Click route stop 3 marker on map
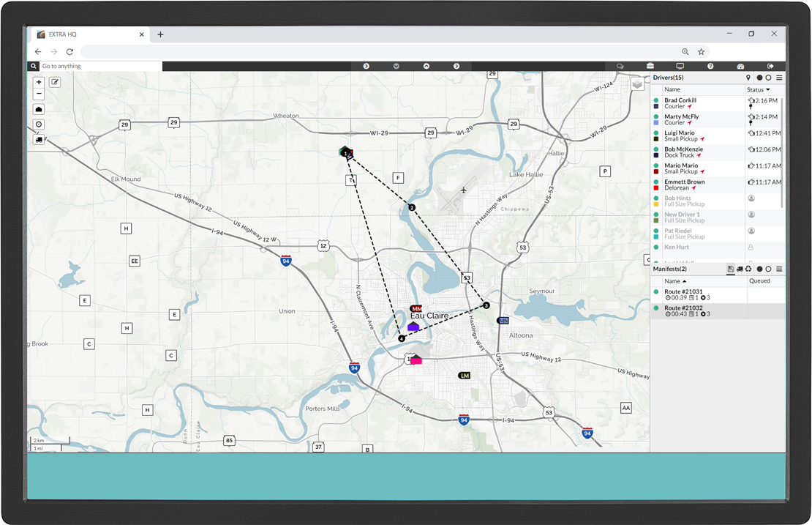 tap(486, 306)
